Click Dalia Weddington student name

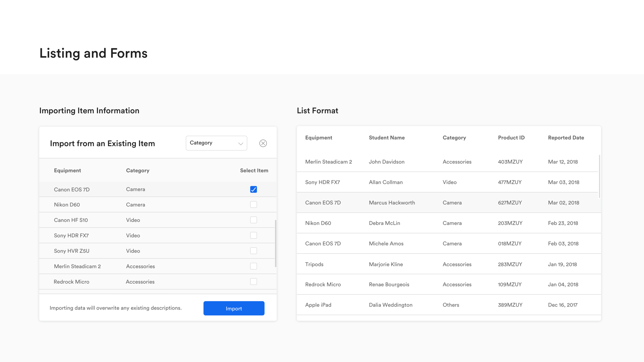tap(391, 305)
